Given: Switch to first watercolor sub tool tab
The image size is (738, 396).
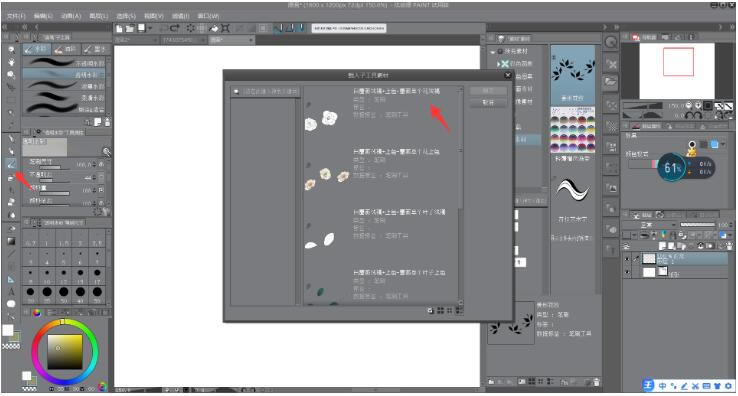Looking at the screenshot, I should tap(37, 49).
